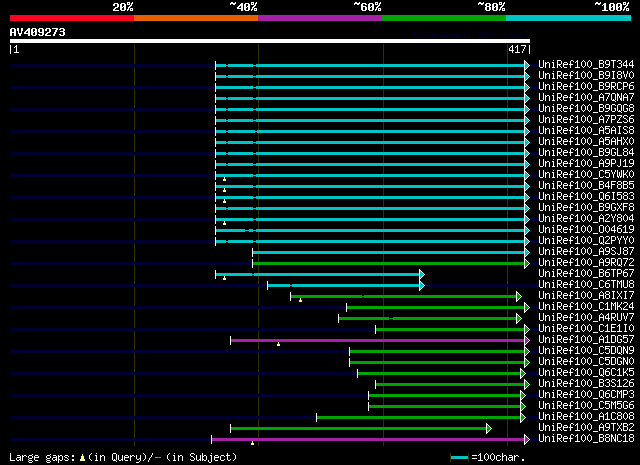Screen dimensions: 640x465
Task: Click the white AV409273 query sequence bar
Action: tap(270, 41)
